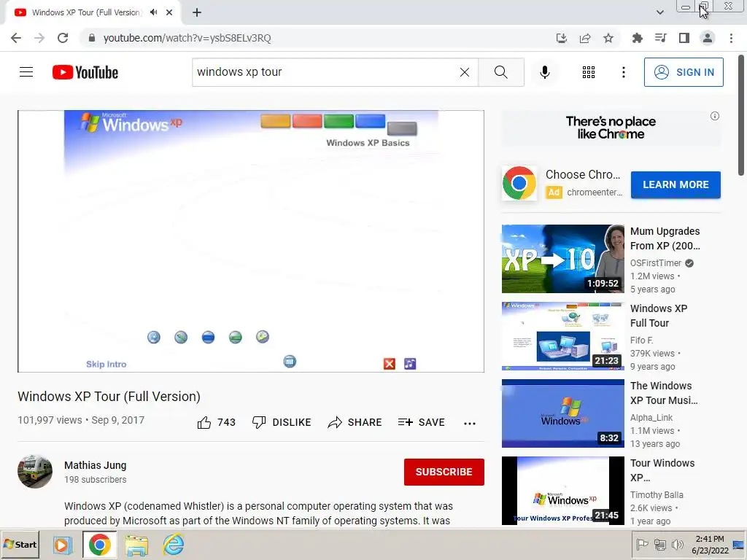747x560 pixels.
Task: Open the Windows Start menu
Action: [20, 544]
